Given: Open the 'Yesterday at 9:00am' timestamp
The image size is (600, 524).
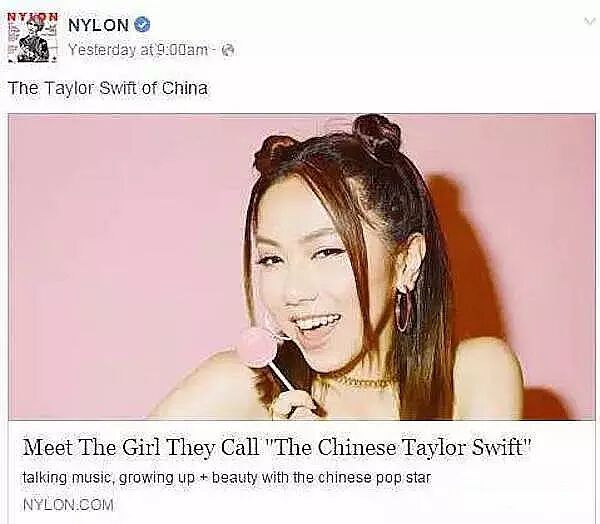Looking at the screenshot, I should coord(138,50).
